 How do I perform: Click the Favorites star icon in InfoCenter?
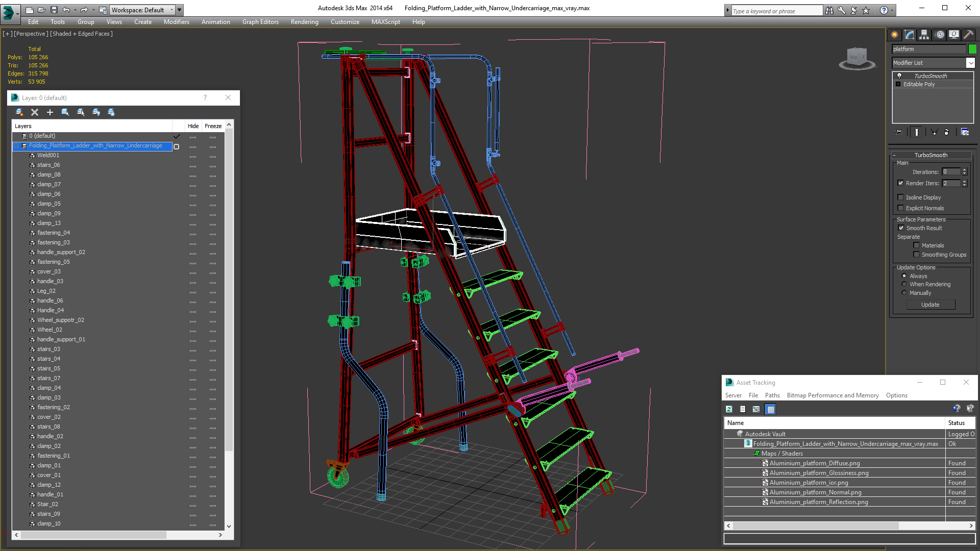point(866,10)
